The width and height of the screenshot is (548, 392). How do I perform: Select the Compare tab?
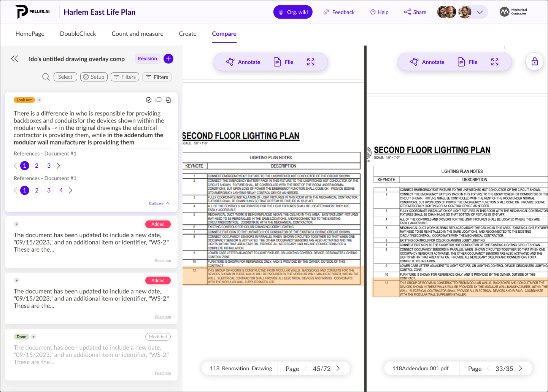coord(224,33)
